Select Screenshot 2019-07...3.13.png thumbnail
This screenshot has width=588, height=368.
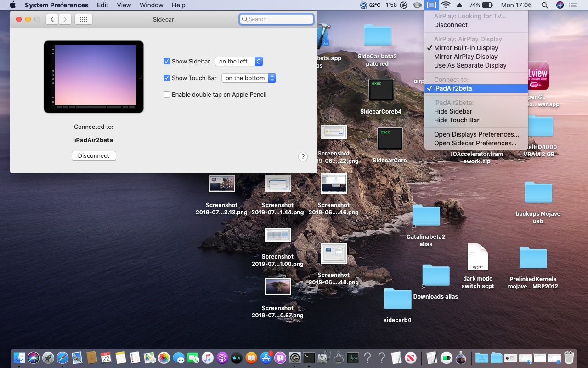(222, 184)
